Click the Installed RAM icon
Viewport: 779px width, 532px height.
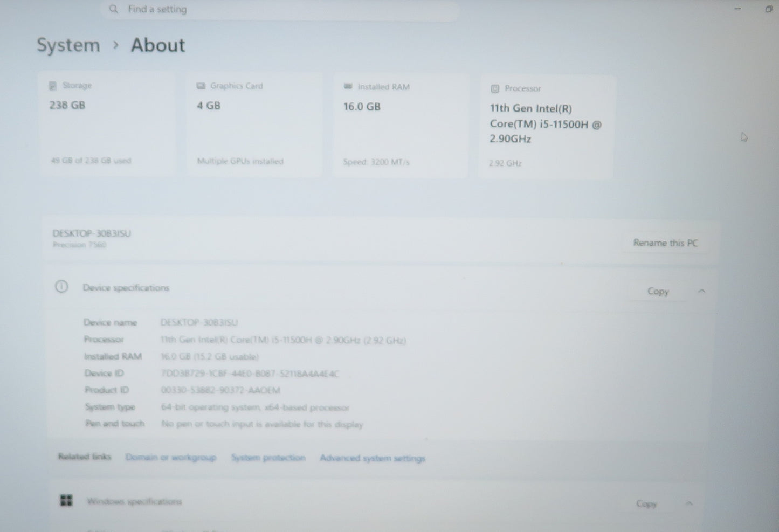pyautogui.click(x=348, y=87)
